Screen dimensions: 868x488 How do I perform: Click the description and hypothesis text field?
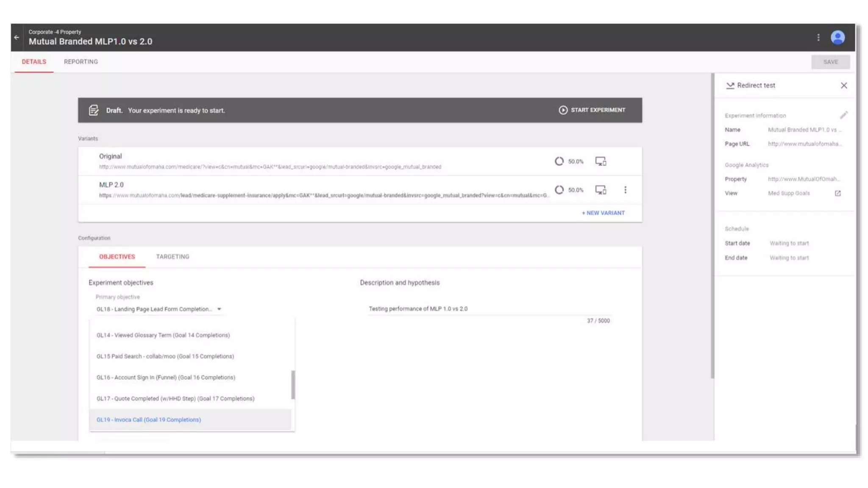point(487,309)
